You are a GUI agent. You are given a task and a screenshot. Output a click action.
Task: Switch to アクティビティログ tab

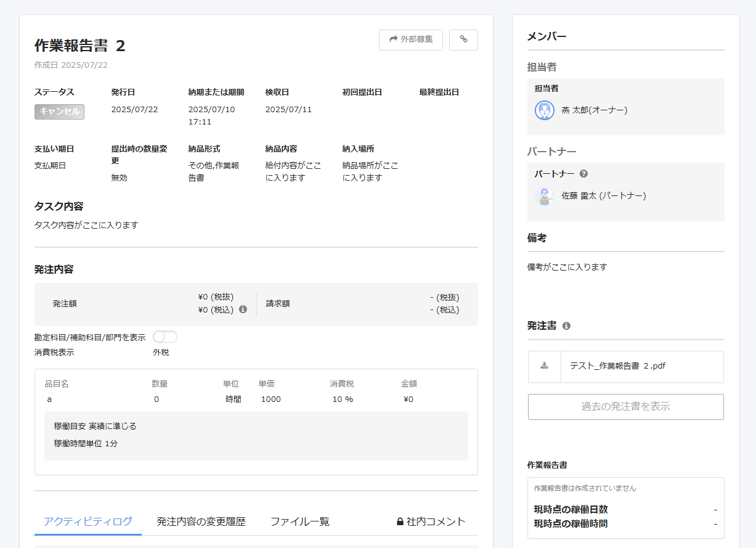[88, 521]
